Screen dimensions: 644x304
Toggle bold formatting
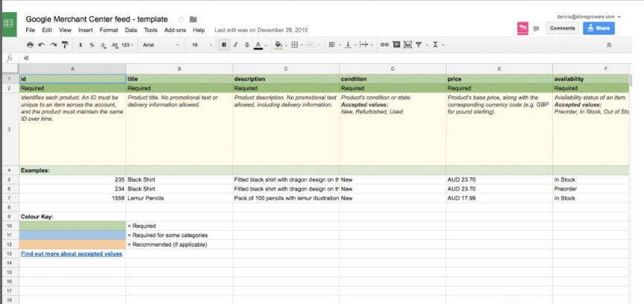coord(224,45)
